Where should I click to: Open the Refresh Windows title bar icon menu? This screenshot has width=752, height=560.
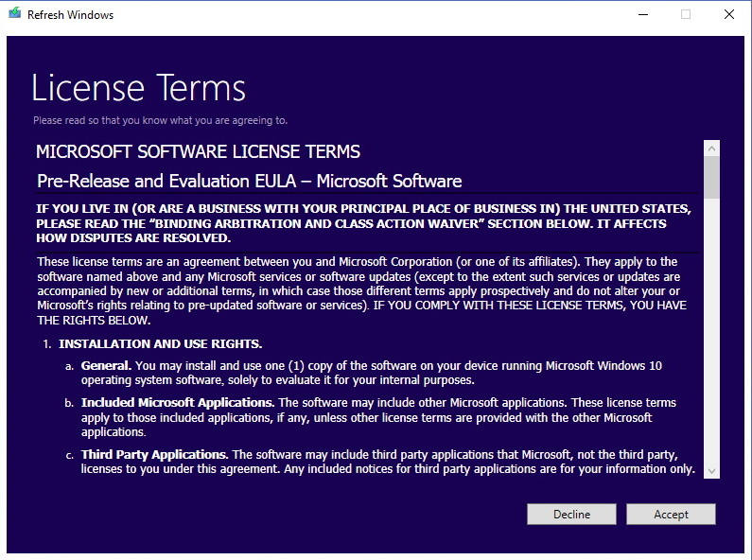pyautogui.click(x=15, y=14)
